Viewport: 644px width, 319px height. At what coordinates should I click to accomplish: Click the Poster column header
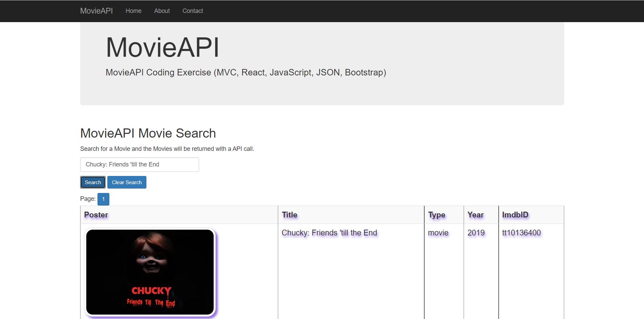[x=179, y=215]
